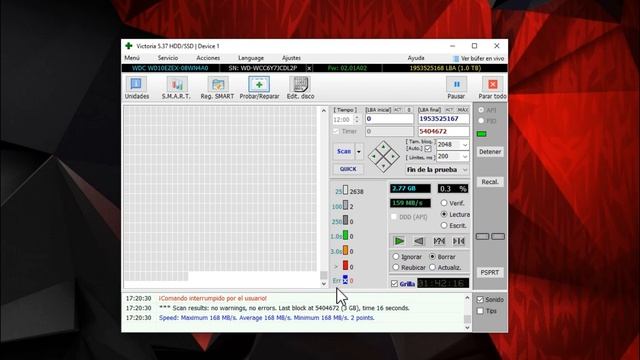The image size is (640, 360).
Task: Click the random seek test button
Action: pyautogui.click(x=439, y=241)
